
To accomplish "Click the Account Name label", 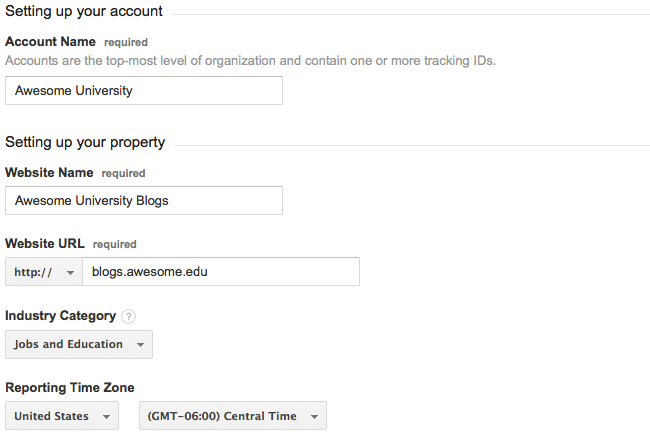I will pyautogui.click(x=50, y=42).
